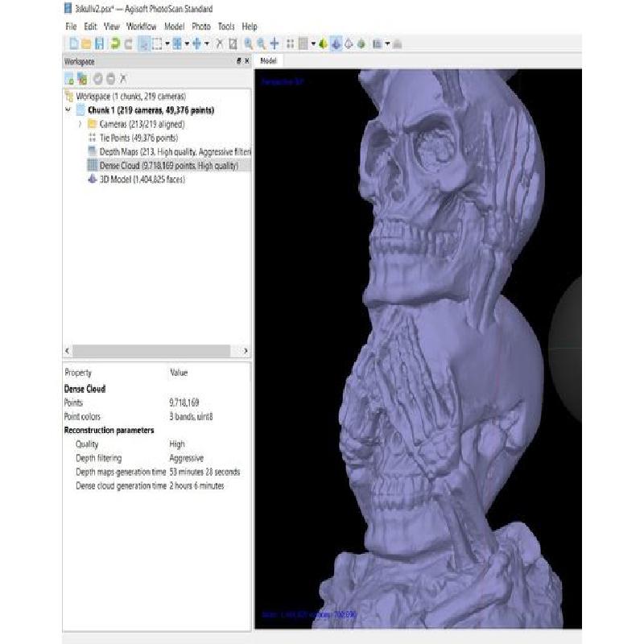Screen dimensions: 644x644
Task: Collapse the Chunk 1 tree node
Action: pos(68,110)
